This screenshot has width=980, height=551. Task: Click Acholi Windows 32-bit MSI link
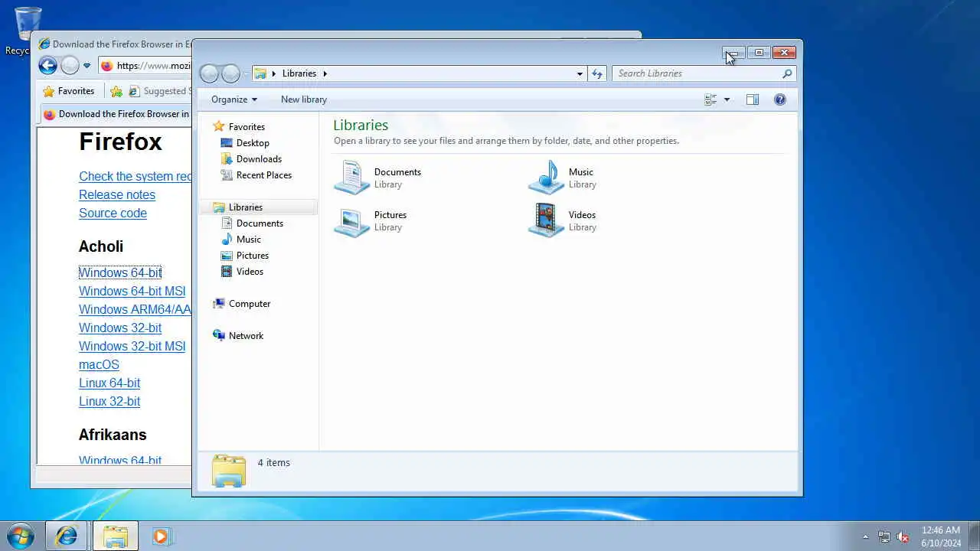tap(132, 346)
